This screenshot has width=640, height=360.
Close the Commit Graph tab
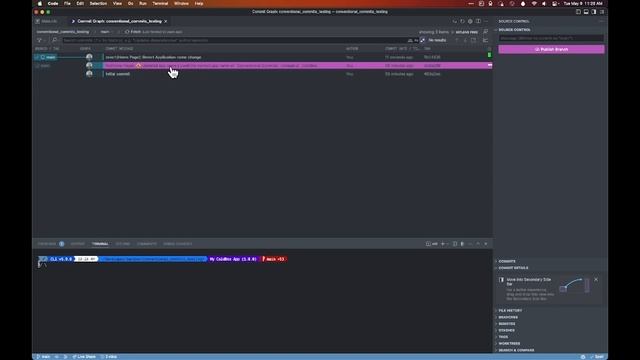coord(166,21)
